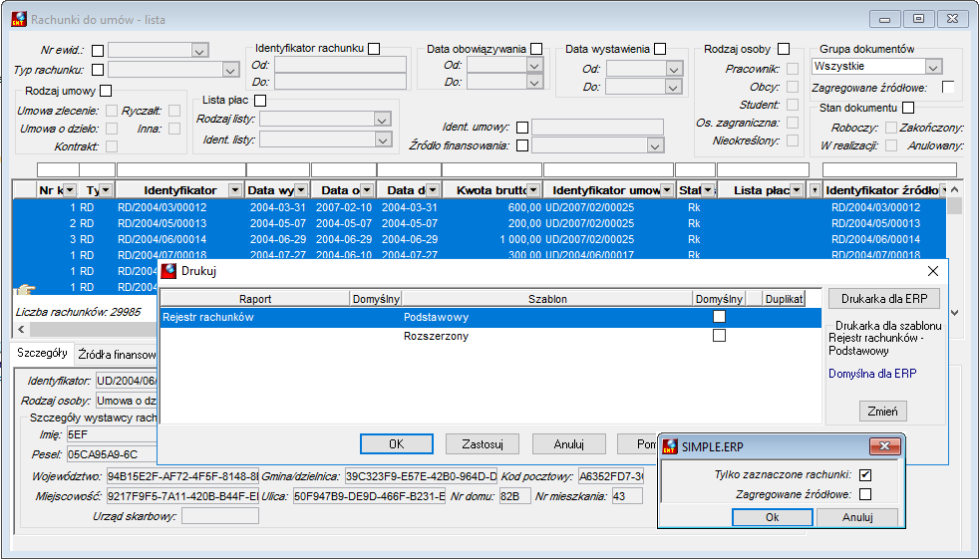
Task: Select the Rozszerzony template row
Action: 490,336
